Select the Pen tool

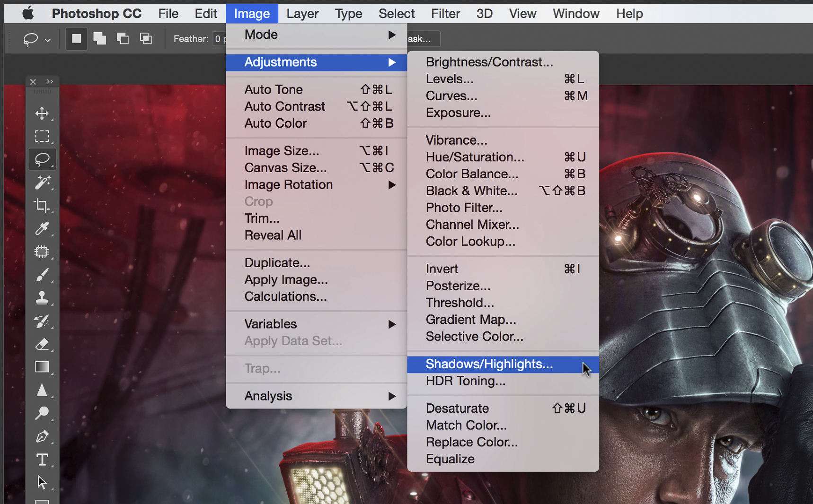coord(42,436)
